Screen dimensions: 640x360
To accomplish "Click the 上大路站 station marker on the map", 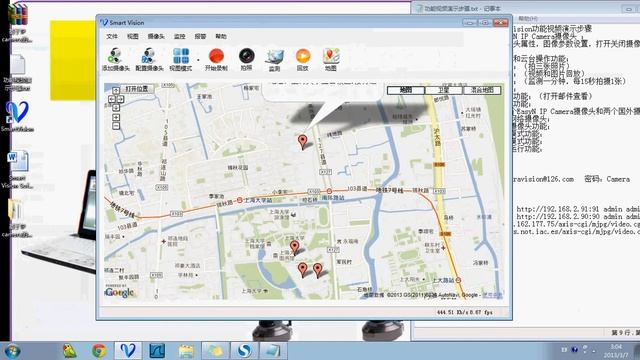I will pos(458,280).
